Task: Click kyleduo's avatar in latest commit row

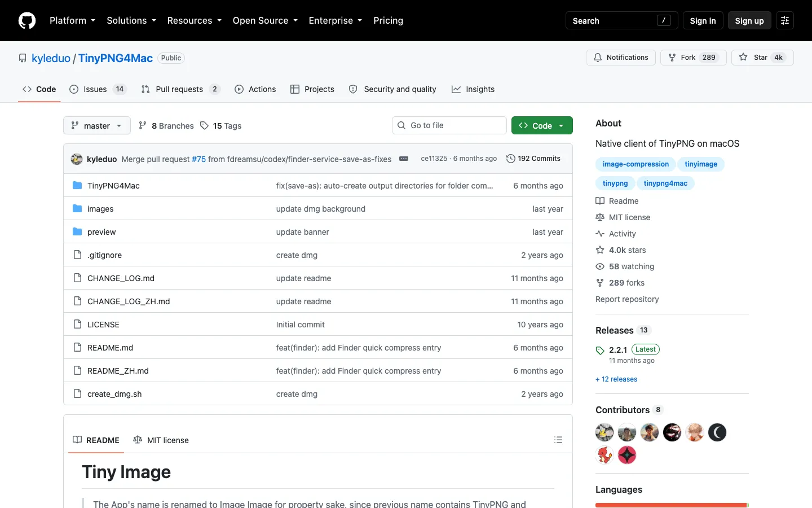Action: (77, 159)
